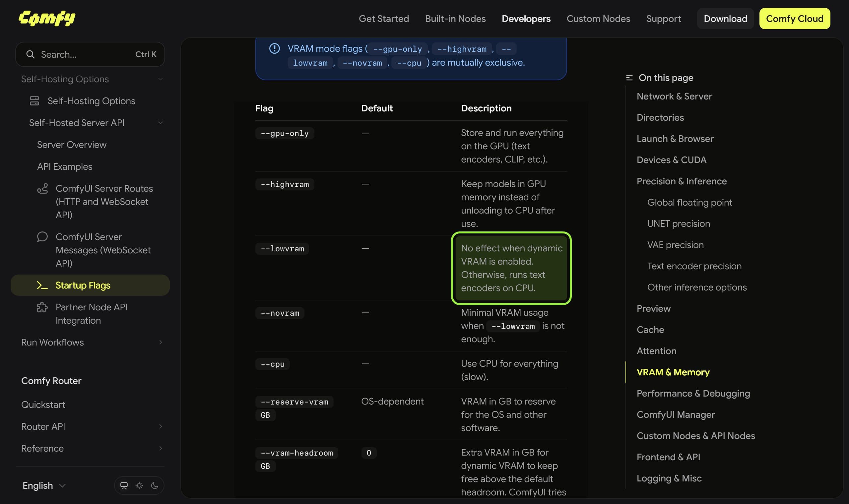
Task: Click the Comfy logo
Action: [47, 18]
